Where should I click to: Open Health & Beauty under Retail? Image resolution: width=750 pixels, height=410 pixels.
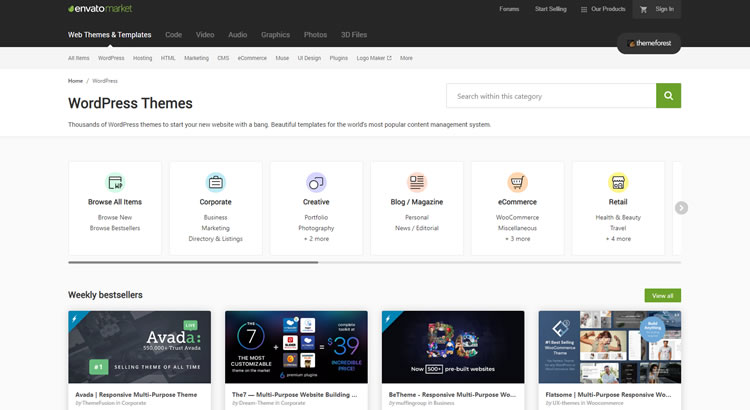618,217
